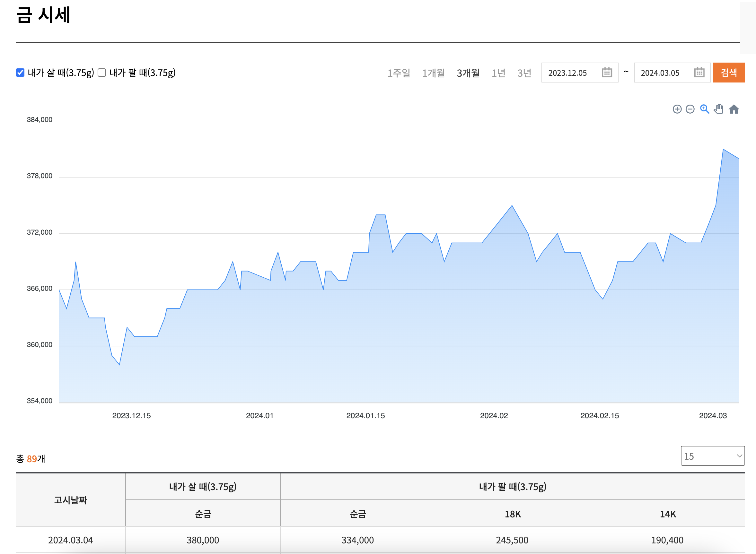This screenshot has width=756, height=554.
Task: Select the 3개월 period tab
Action: coord(468,73)
